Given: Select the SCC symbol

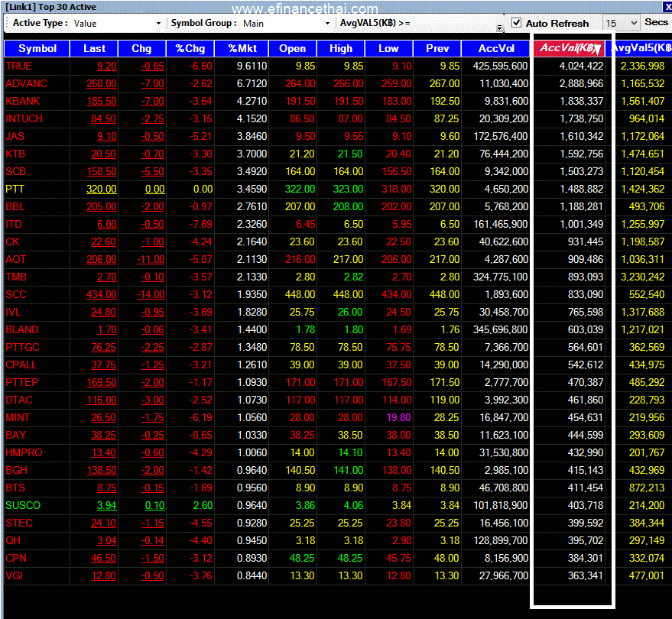Looking at the screenshot, I should 16,294.
